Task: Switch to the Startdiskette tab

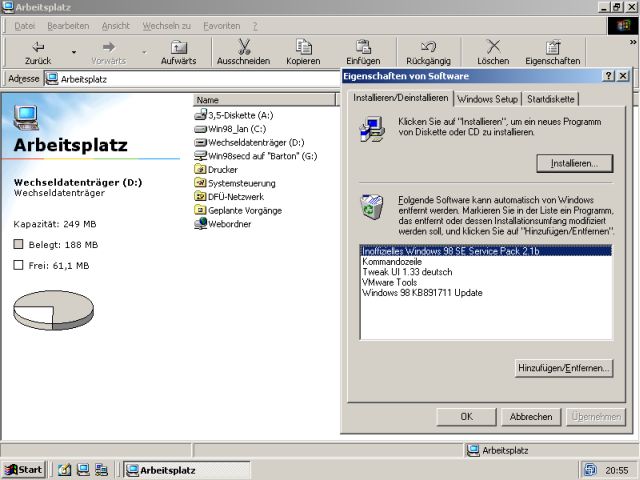Action: point(550,99)
